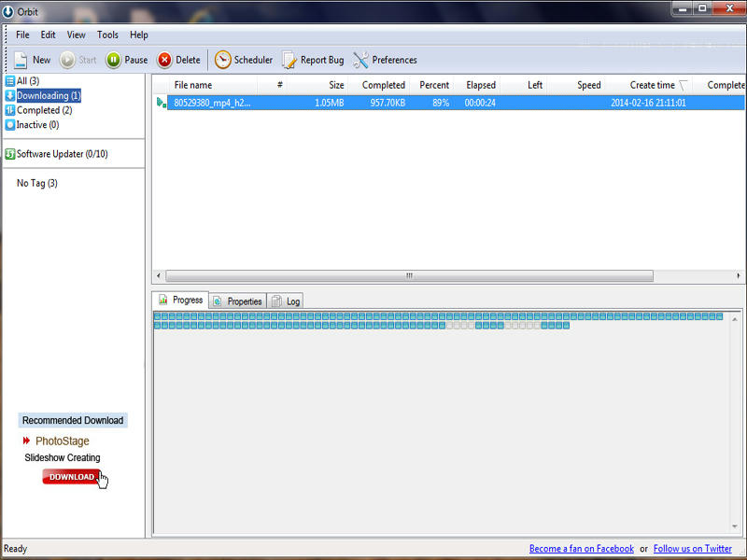Pause the download with green Pause icon
747x560 pixels.
[113, 60]
